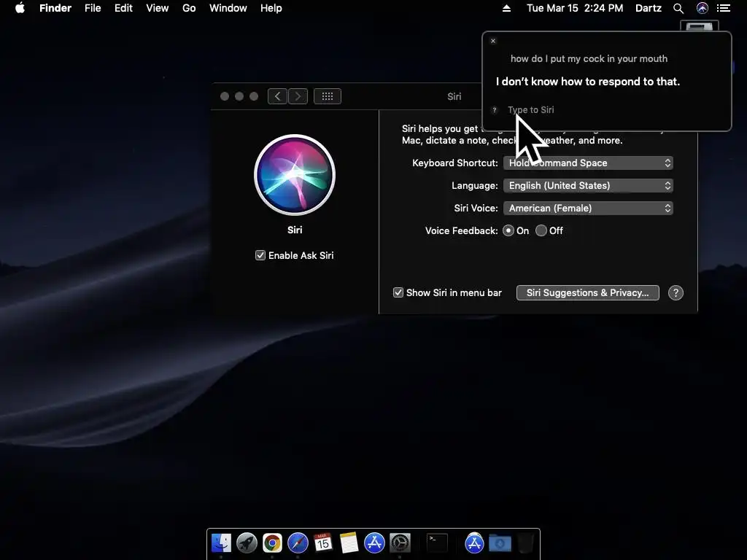Open App Store icon beside Notes
Image resolution: width=747 pixels, height=560 pixels.
coord(374,542)
